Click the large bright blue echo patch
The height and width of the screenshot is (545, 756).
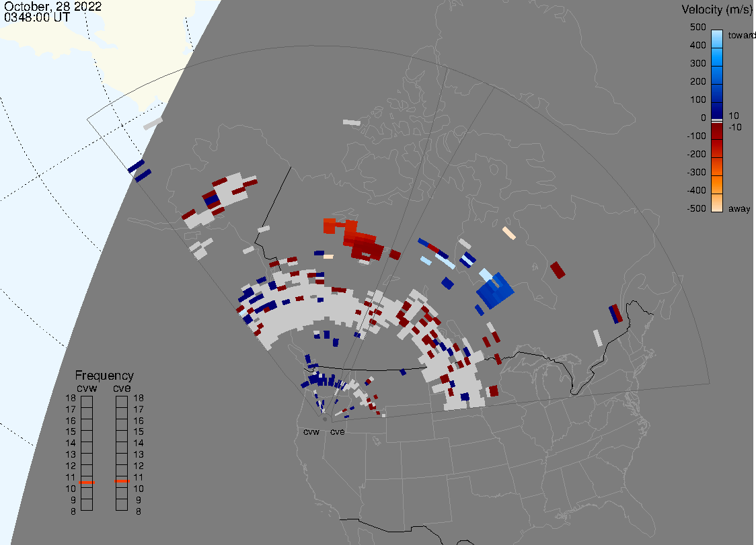(495, 290)
